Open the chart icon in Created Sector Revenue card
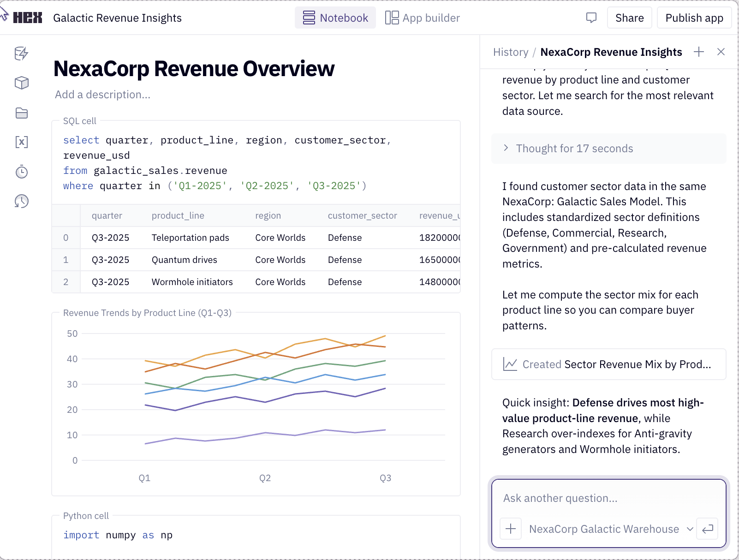The height and width of the screenshot is (560, 739). point(510,364)
